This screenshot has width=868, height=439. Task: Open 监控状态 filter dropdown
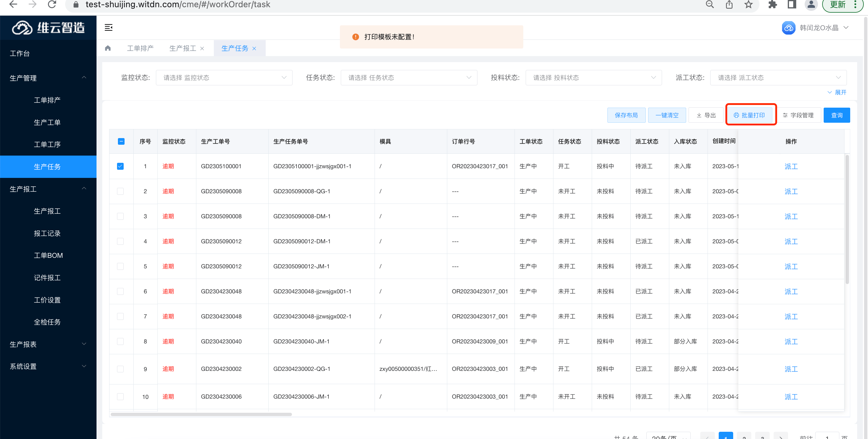224,77
